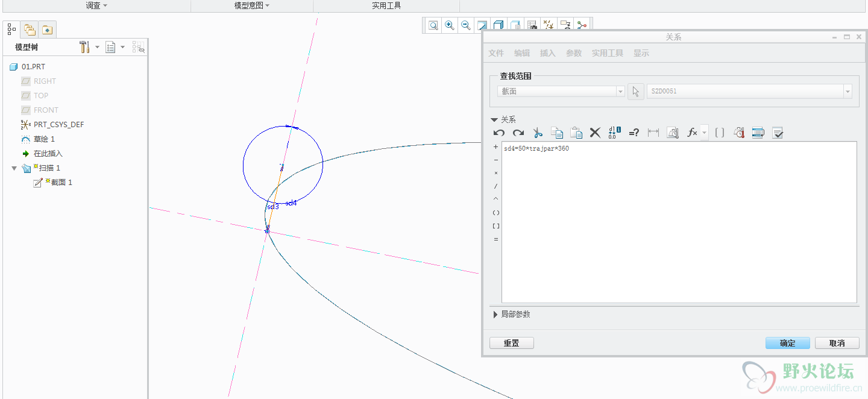The width and height of the screenshot is (868, 399).
Task: Open the display style cube icon
Action: pyautogui.click(x=498, y=25)
